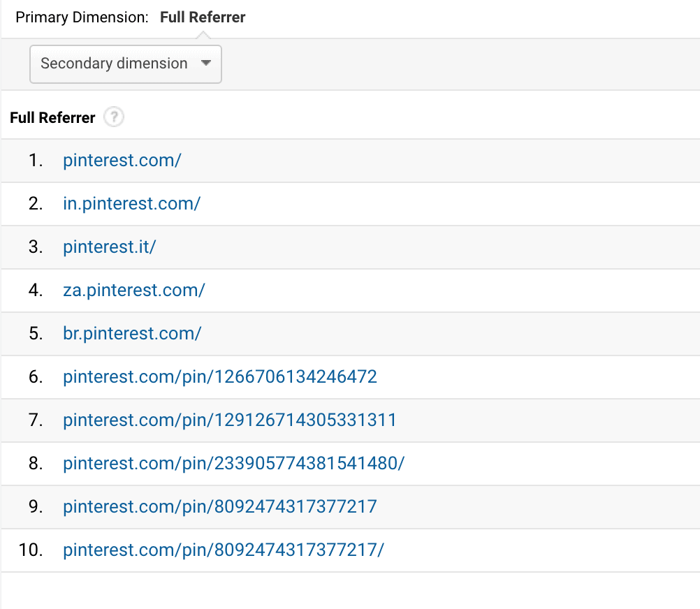700x609 pixels.
Task: Click the br.pinterest.com/ referrer link
Action: click(x=132, y=333)
